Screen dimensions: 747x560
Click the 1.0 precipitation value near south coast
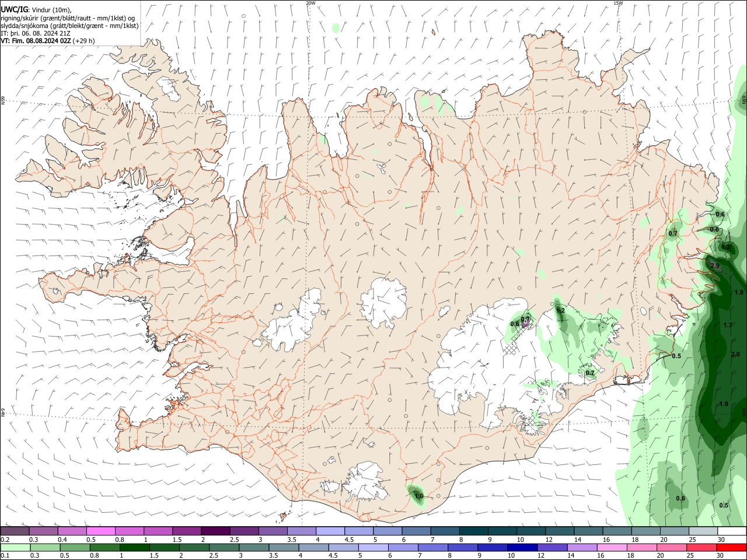click(419, 496)
